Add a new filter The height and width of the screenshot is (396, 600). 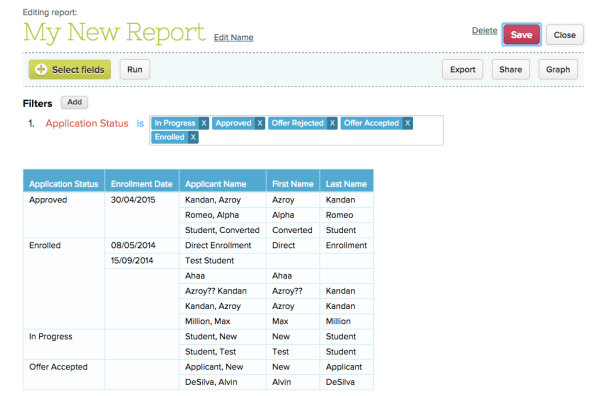(75, 102)
